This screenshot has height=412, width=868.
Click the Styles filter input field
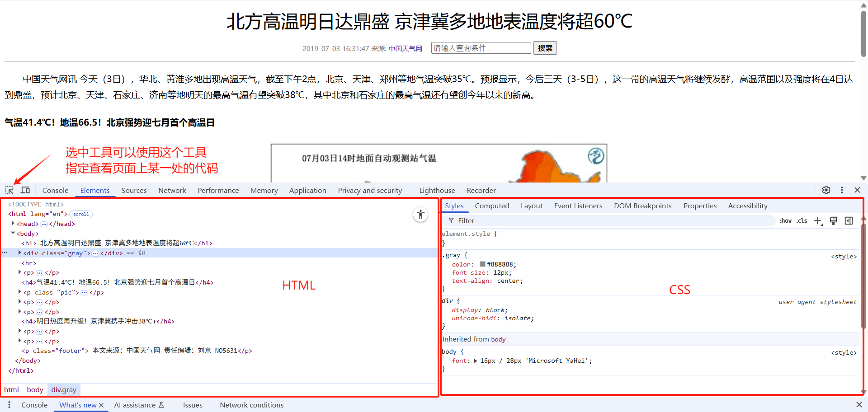610,221
